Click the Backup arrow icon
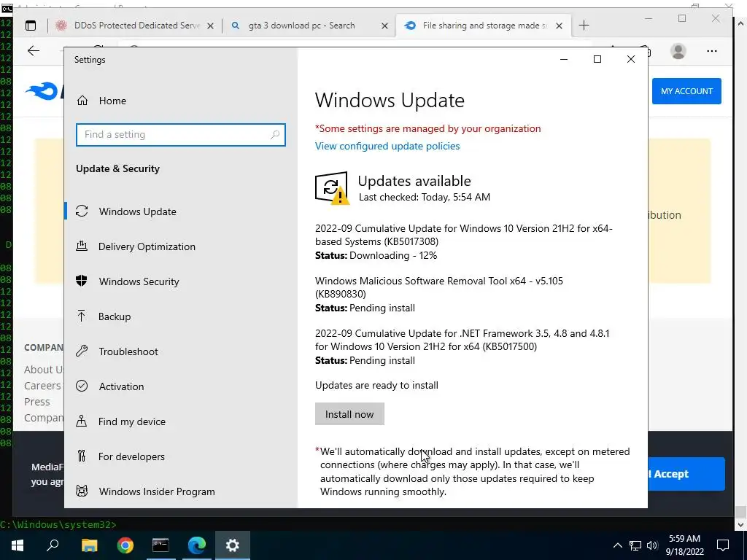The width and height of the screenshot is (747, 560). (82, 316)
